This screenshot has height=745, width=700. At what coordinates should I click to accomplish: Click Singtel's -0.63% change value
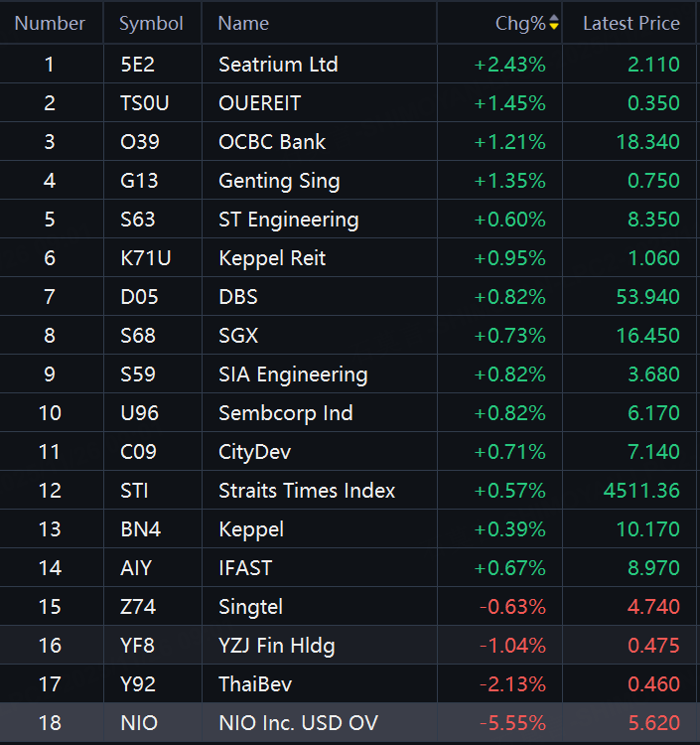click(x=512, y=607)
